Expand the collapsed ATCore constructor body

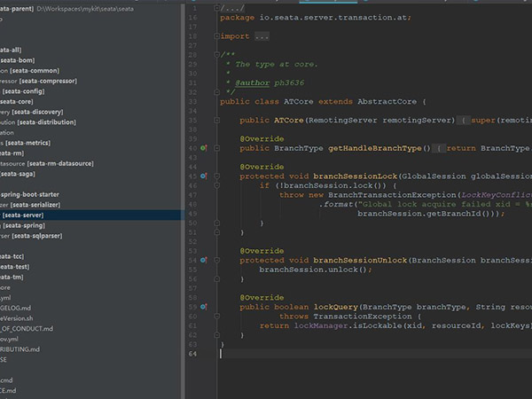pyautogui.click(x=465, y=120)
